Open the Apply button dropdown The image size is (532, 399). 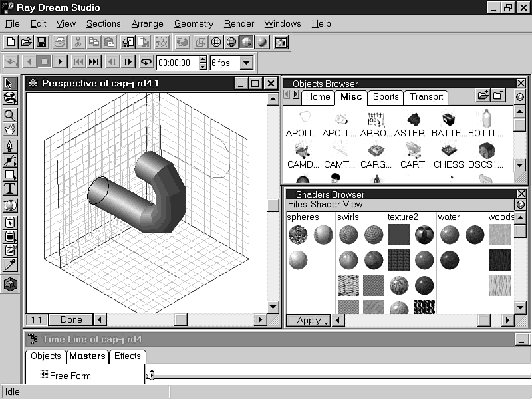326,321
